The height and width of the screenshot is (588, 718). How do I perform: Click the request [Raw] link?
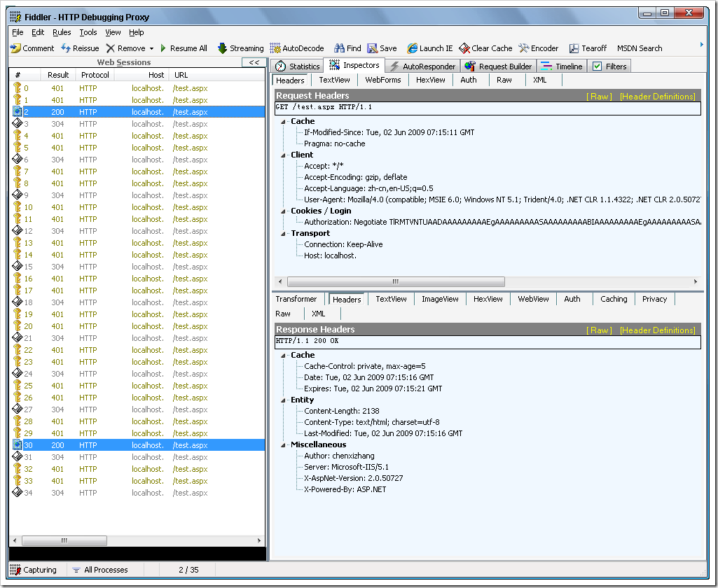pyautogui.click(x=599, y=96)
